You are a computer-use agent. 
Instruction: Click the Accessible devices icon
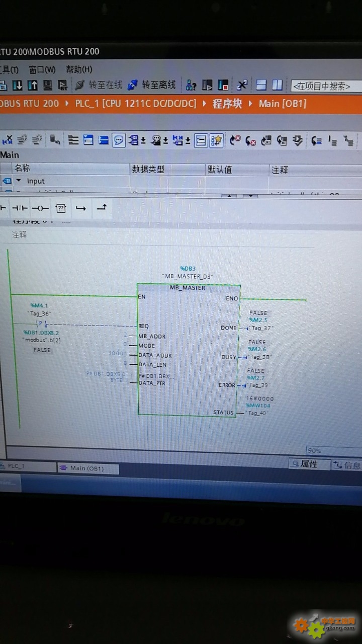[x=191, y=86]
